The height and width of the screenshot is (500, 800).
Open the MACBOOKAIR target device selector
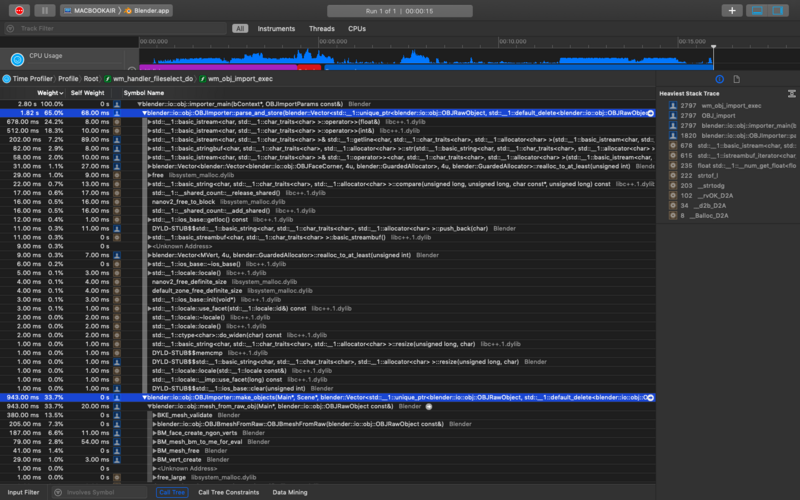coord(90,10)
